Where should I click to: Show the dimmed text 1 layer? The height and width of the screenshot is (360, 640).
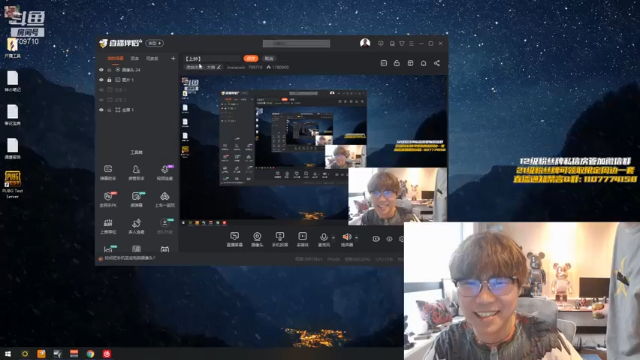pyautogui.click(x=101, y=90)
